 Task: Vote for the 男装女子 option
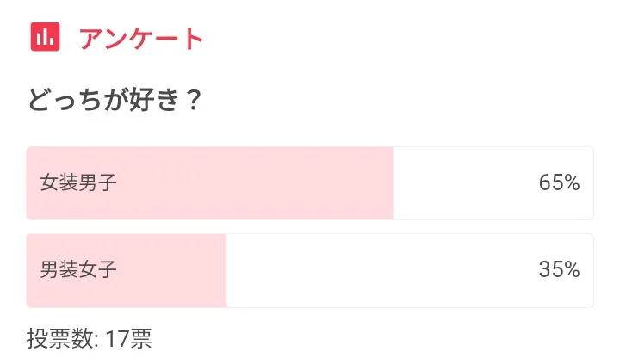click(x=310, y=270)
